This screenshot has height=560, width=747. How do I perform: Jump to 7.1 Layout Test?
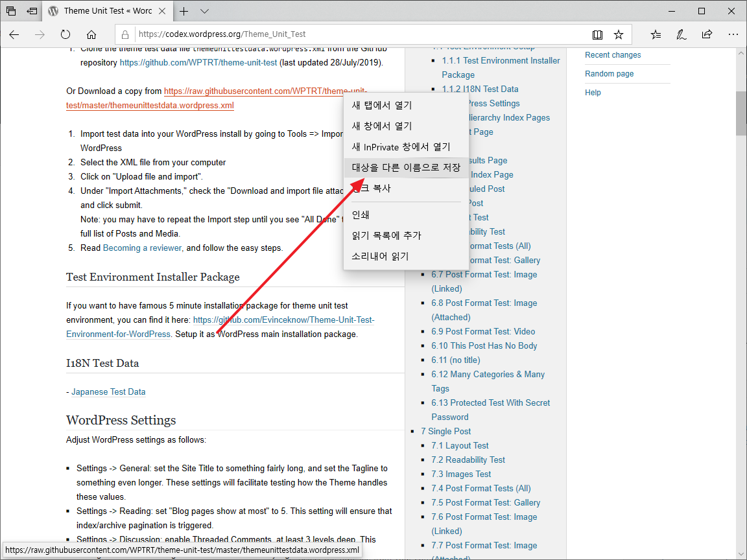point(460,446)
